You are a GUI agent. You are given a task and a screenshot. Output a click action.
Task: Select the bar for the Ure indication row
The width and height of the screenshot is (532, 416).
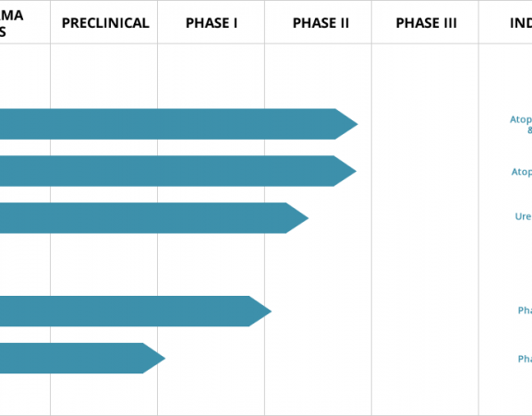click(x=154, y=218)
